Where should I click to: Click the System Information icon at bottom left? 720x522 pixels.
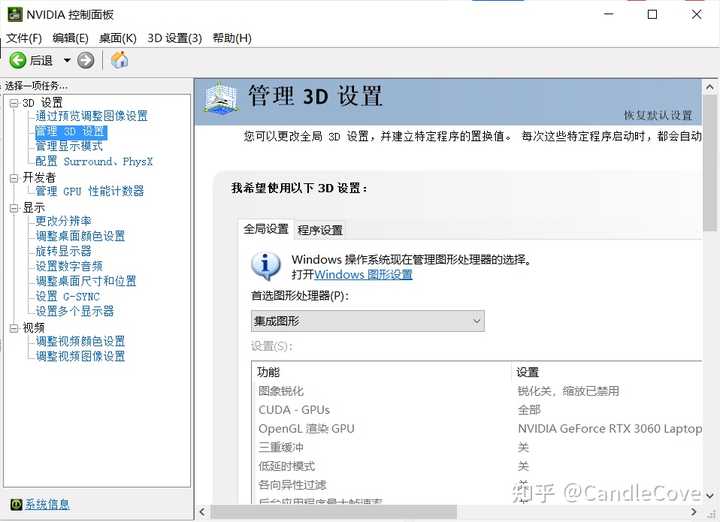(x=16, y=504)
